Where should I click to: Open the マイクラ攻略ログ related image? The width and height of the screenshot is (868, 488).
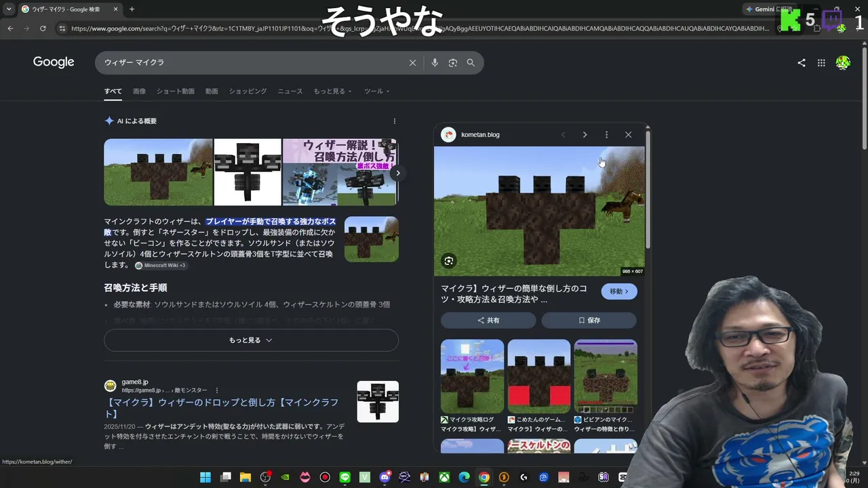472,376
